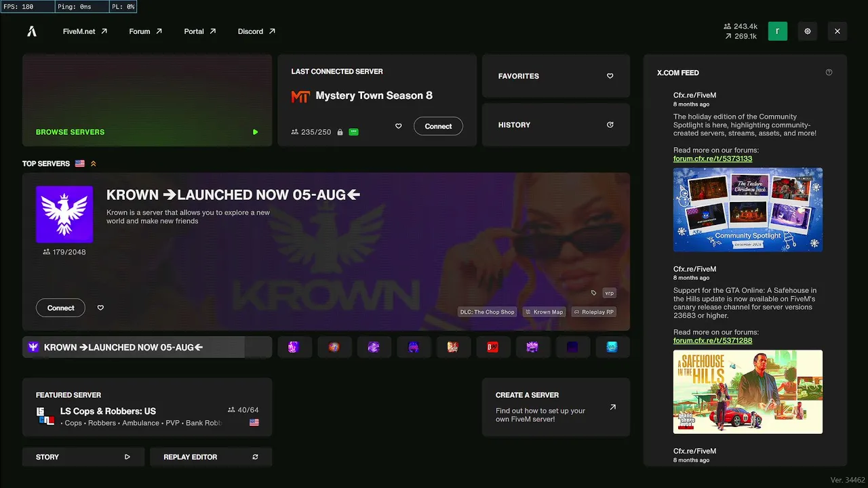Select the blue-pink mask server icon

tap(414, 347)
